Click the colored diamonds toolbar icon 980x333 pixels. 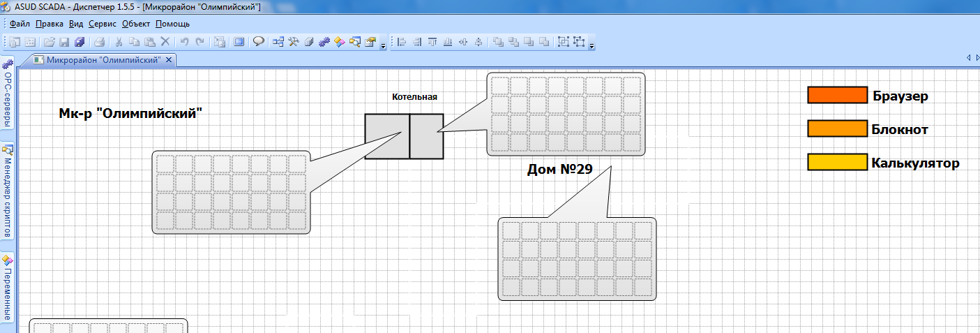[339, 42]
